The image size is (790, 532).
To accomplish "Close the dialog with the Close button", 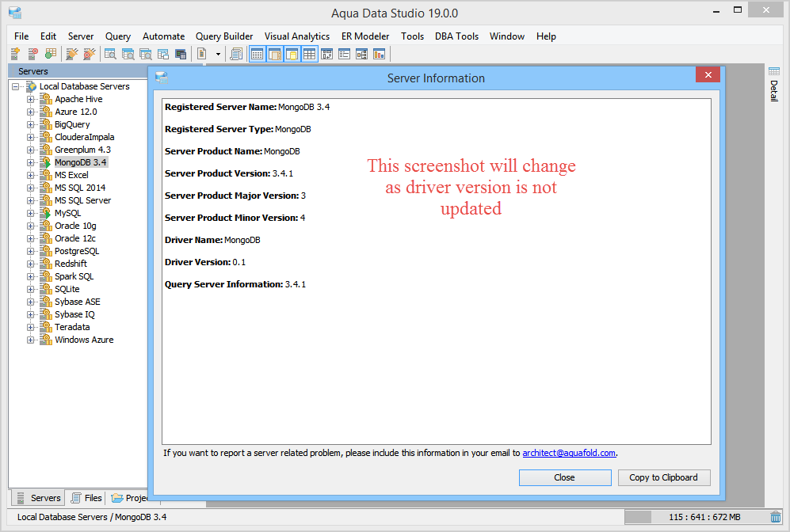I will [565, 477].
